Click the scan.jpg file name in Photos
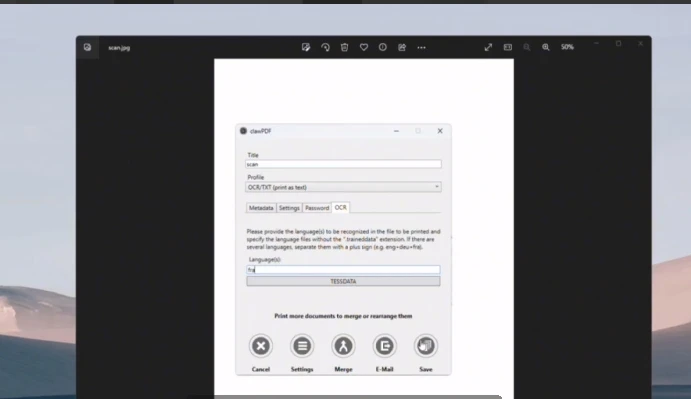This screenshot has width=691, height=399. (119, 48)
